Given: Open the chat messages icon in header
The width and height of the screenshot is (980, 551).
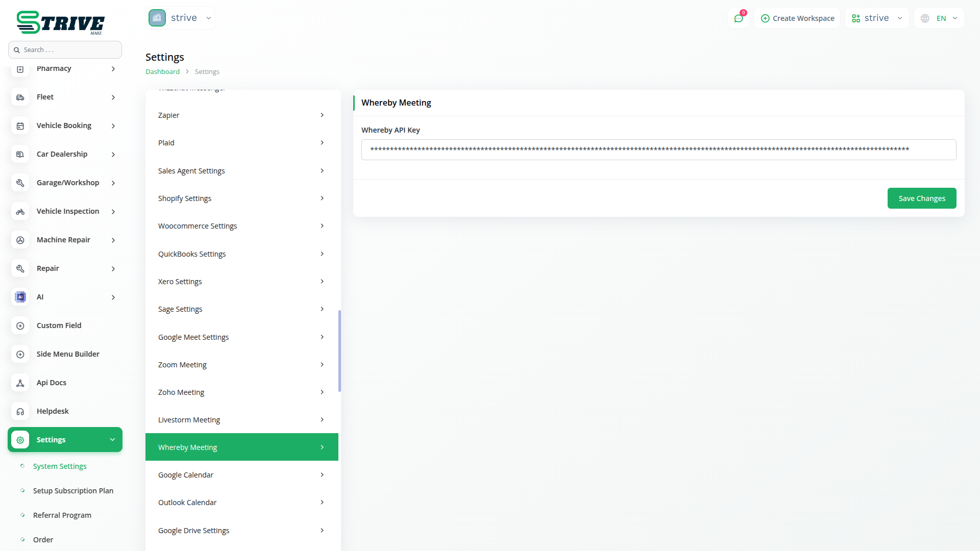Looking at the screenshot, I should (738, 18).
